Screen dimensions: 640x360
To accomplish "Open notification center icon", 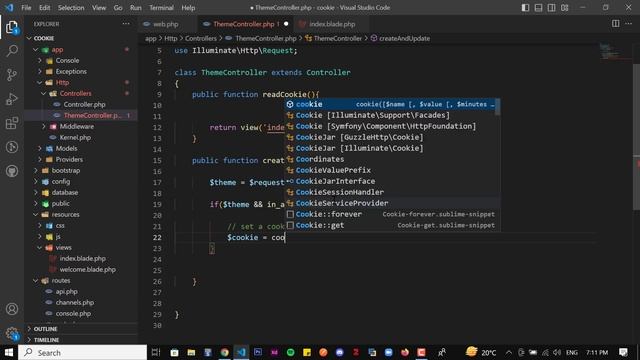I will coord(623,352).
